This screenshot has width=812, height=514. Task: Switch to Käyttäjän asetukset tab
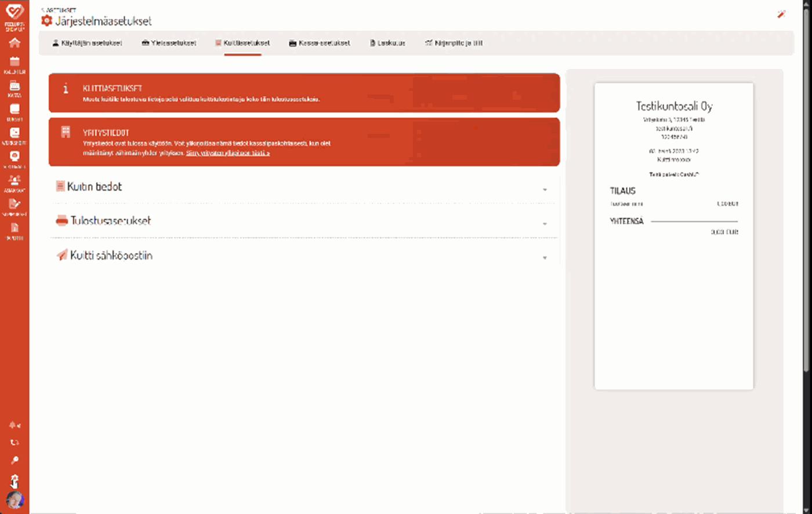[87, 43]
